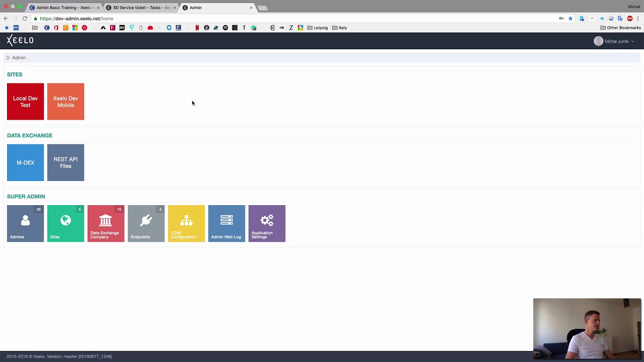
Task: Open the Microsoft Windows logo bookmark
Action: 75,28
